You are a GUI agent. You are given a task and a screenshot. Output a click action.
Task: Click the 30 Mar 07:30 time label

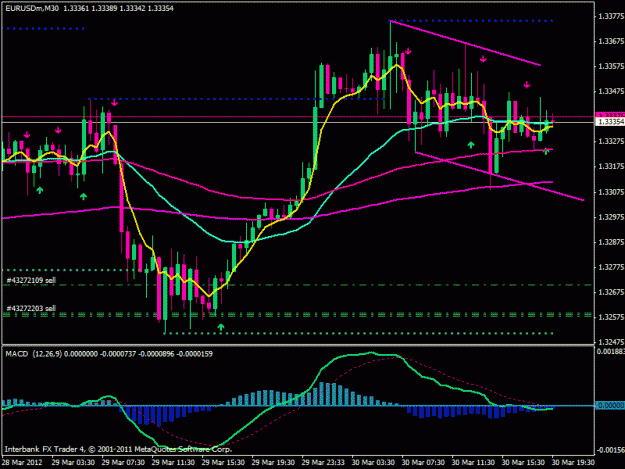423,463
